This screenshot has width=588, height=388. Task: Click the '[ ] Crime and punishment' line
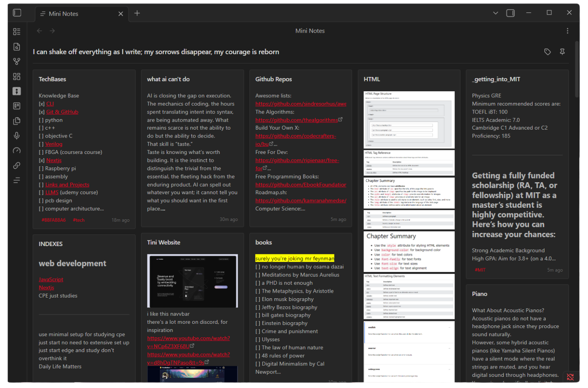pos(287,331)
